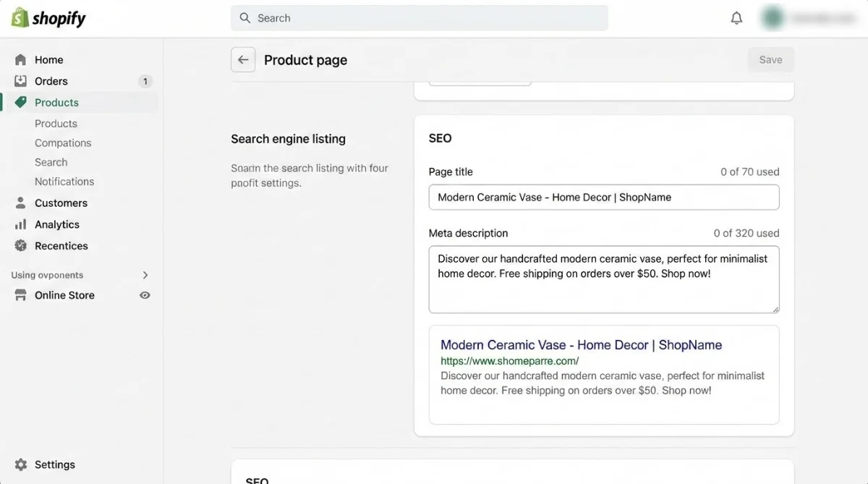Select Notifications under Products

(x=64, y=181)
